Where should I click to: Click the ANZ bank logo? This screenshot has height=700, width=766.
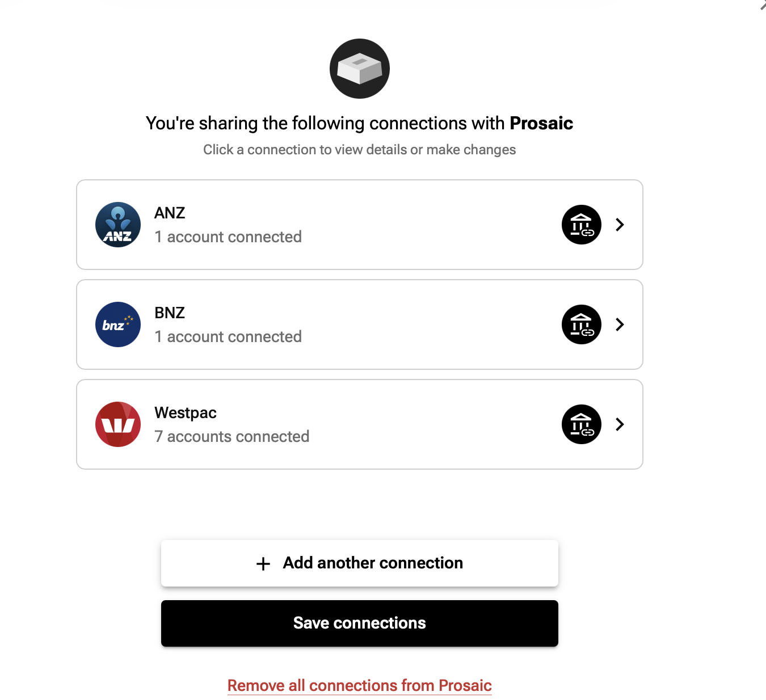coord(118,225)
